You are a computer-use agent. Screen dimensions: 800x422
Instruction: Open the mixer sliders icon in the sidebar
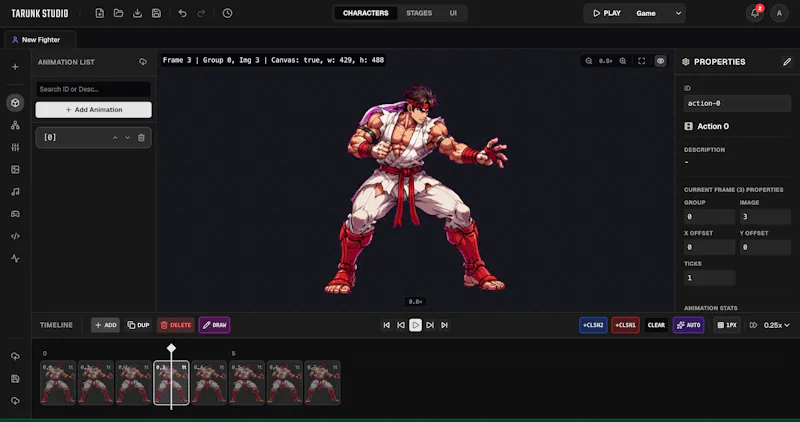tap(15, 147)
